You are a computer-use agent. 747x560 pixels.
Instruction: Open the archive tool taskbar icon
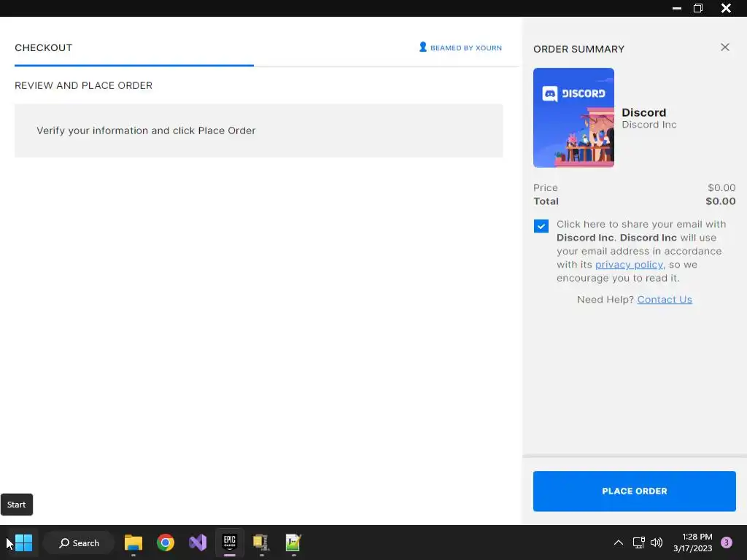[261, 542]
